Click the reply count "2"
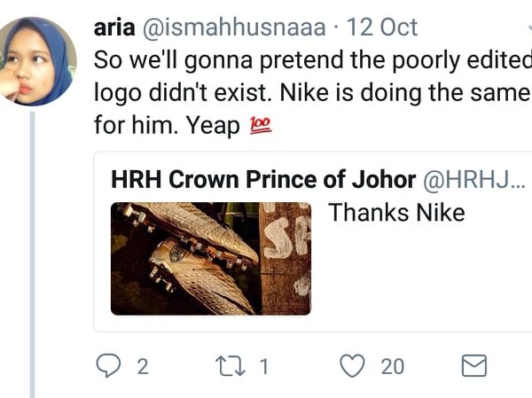The height and width of the screenshot is (398, 532). (143, 366)
